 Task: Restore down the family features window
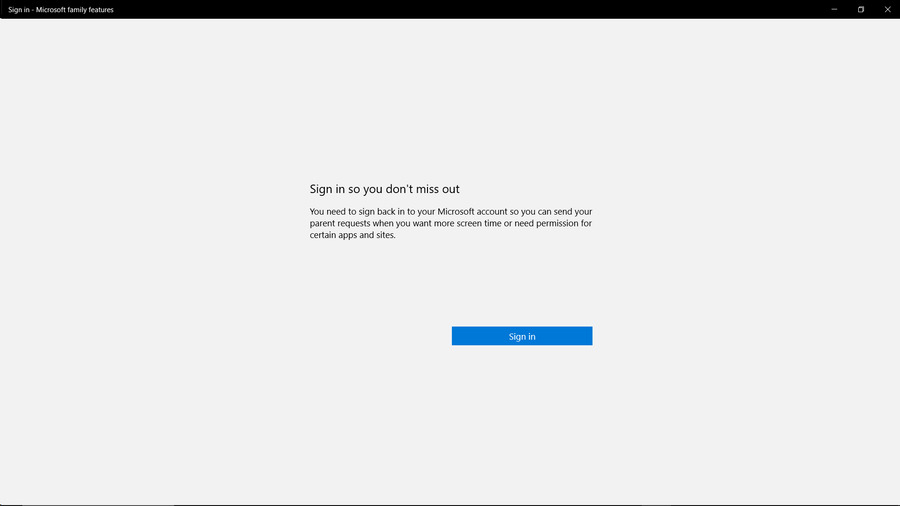(860, 9)
